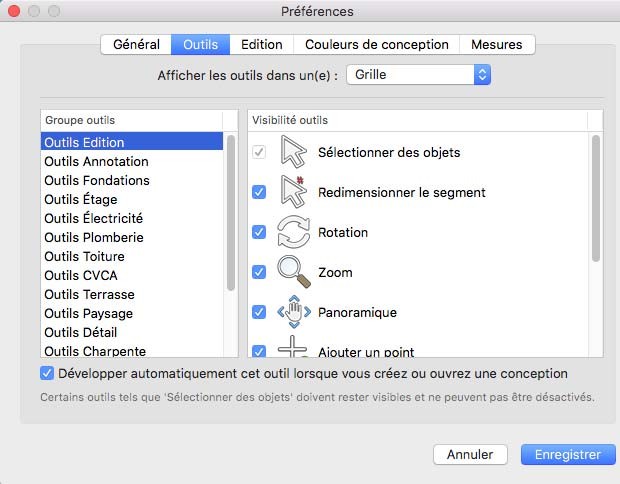Click the Visibilité outils list scrollbar
620x484 pixels.
pyautogui.click(x=596, y=200)
